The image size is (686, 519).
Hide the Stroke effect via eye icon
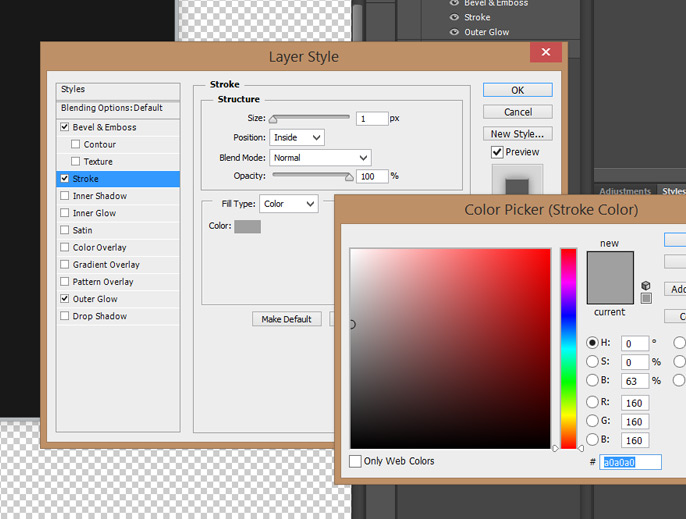454,17
